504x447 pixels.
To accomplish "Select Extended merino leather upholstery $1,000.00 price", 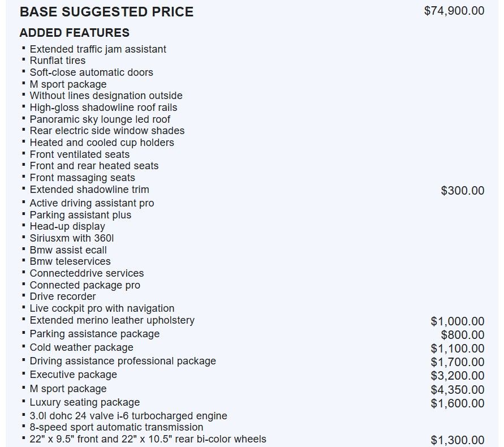I will click(x=458, y=321).
